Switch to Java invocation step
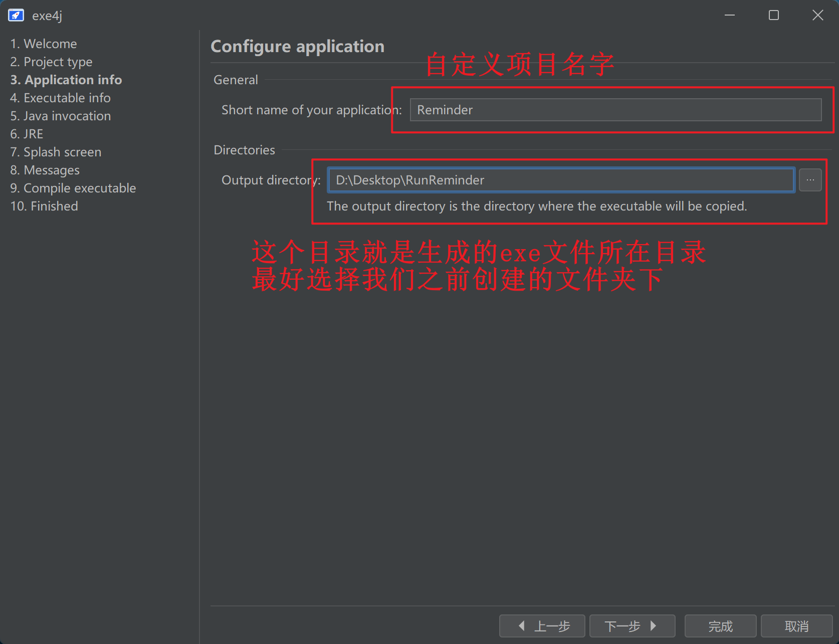The width and height of the screenshot is (839, 644). (61, 116)
